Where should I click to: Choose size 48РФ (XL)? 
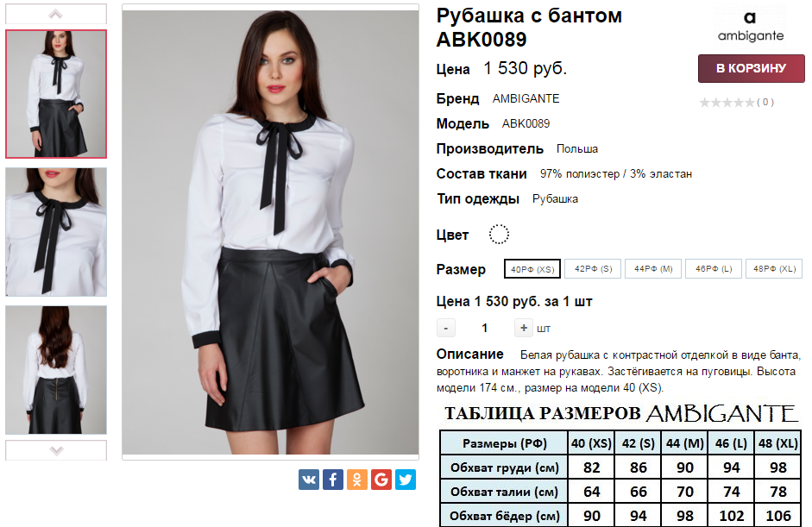coord(774,269)
